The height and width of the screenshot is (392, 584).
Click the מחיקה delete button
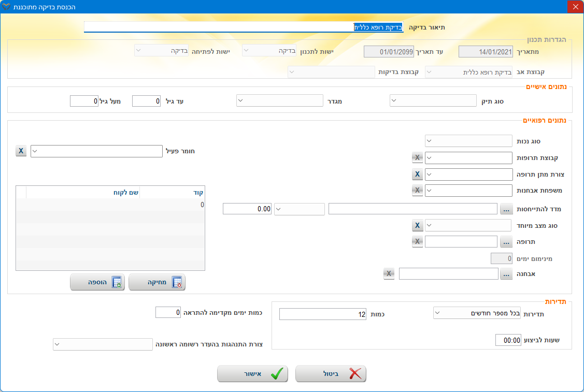pos(157,282)
